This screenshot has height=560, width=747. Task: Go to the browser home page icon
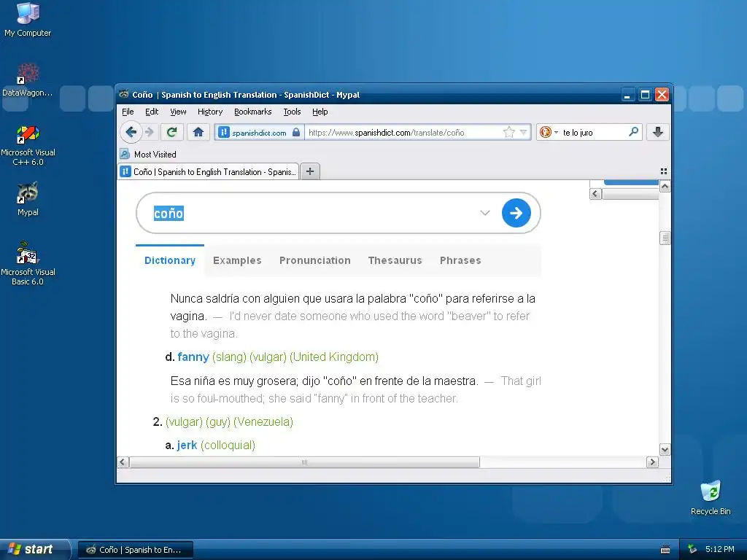198,132
